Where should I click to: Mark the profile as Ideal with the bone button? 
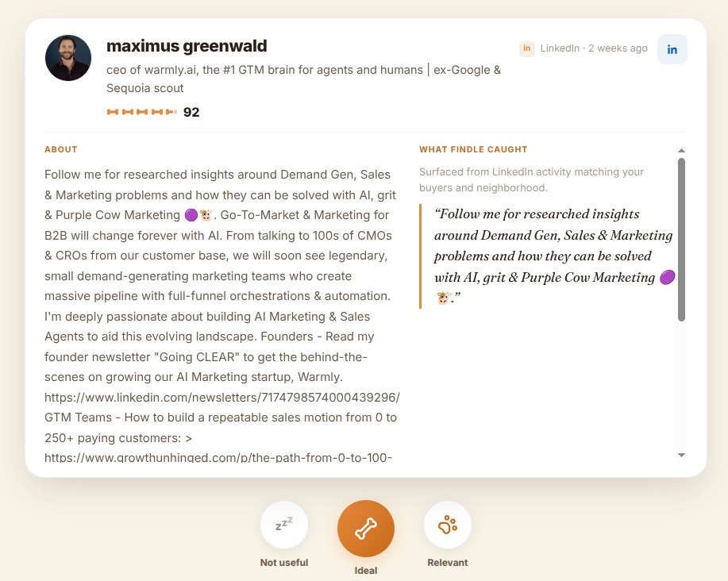pyautogui.click(x=365, y=529)
